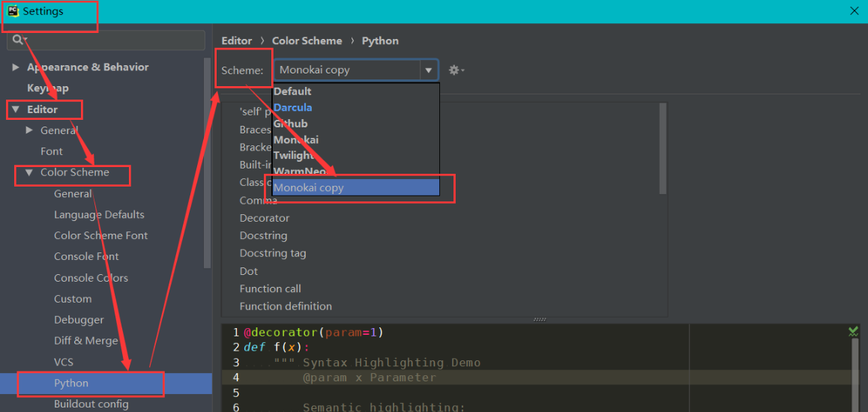
Task: Choose WarmNeon scheme from dropdown list
Action: coord(356,172)
